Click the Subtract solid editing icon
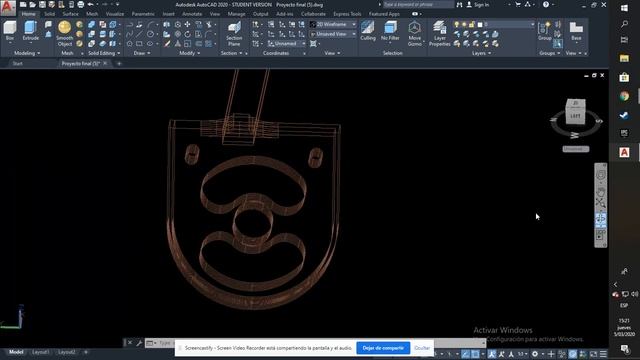The width and height of the screenshot is (640, 360). click(x=91, y=34)
